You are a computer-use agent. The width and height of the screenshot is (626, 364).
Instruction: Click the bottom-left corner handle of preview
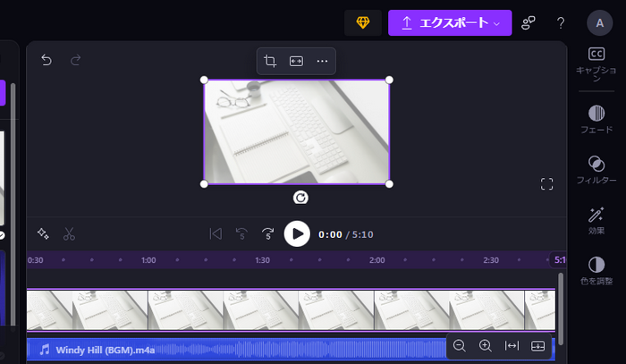coord(204,184)
